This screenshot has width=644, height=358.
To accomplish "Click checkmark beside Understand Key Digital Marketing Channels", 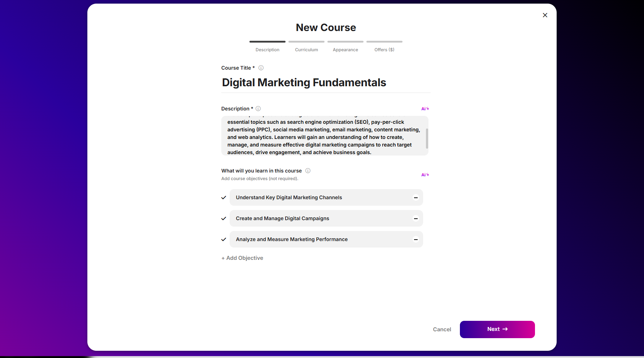I will (x=224, y=197).
